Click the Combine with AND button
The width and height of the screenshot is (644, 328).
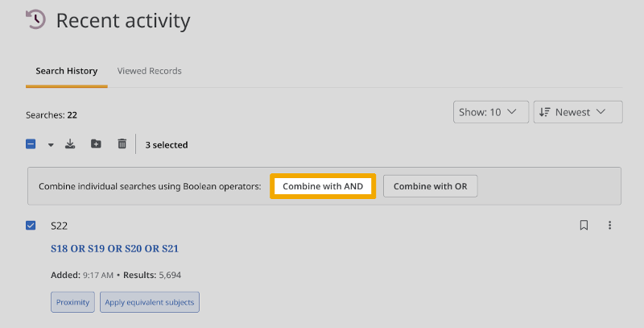(323, 186)
